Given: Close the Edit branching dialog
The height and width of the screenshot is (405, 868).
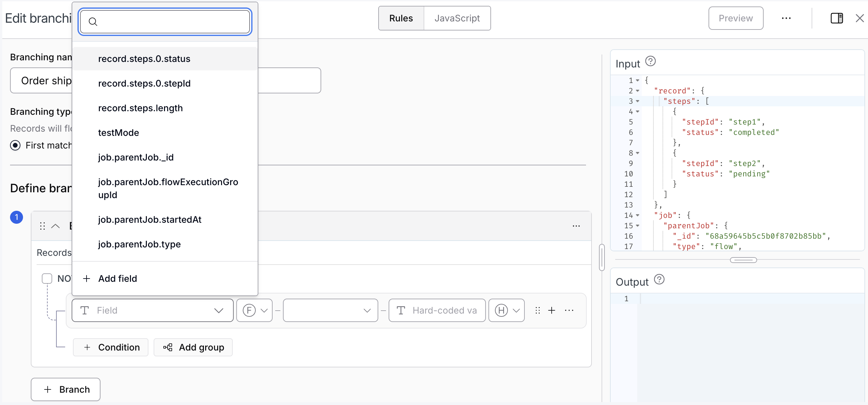Looking at the screenshot, I should click(860, 18).
